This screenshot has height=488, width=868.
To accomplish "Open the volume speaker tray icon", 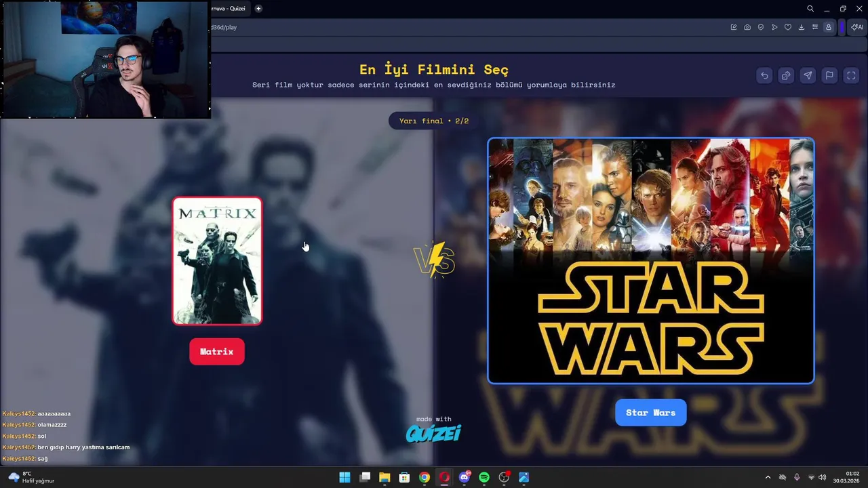I will pos(823,477).
